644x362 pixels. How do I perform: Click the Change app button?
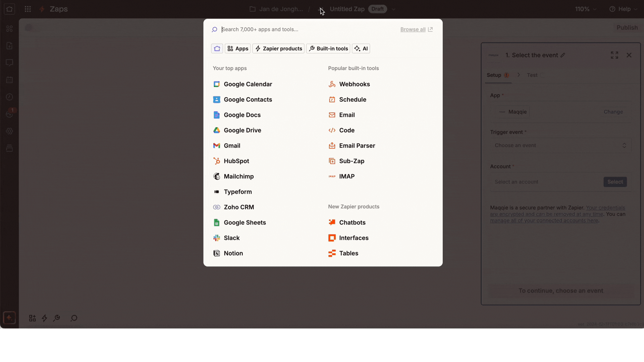pyautogui.click(x=613, y=112)
